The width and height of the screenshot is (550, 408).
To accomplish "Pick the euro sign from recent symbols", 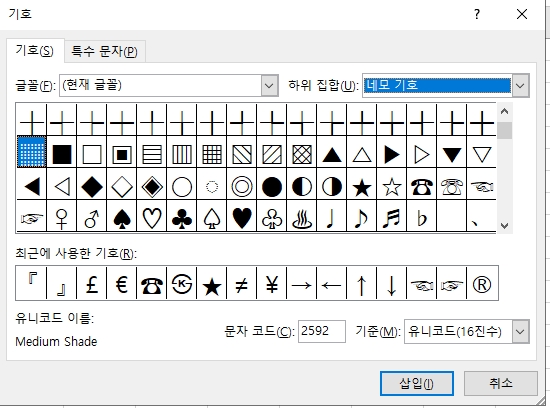I will click(122, 283).
